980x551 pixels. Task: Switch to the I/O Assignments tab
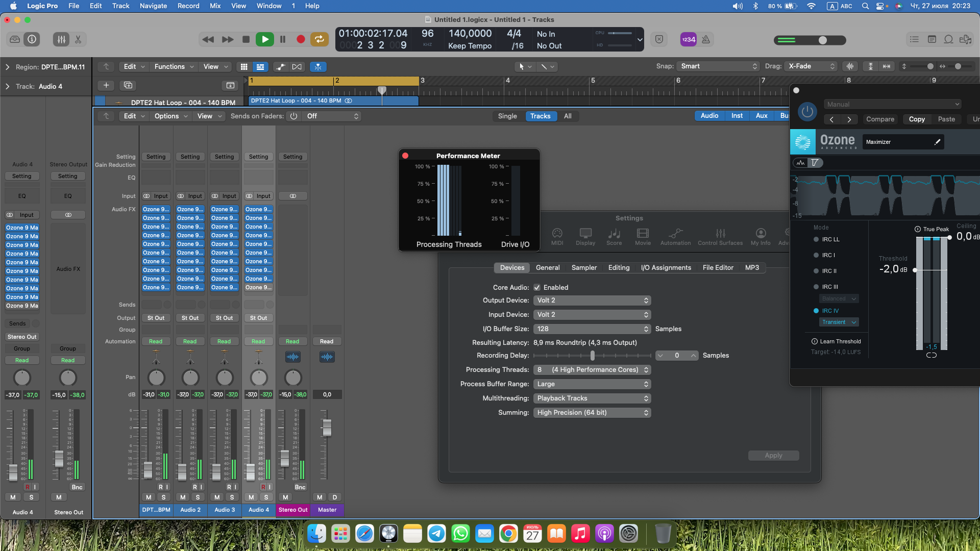tap(666, 268)
